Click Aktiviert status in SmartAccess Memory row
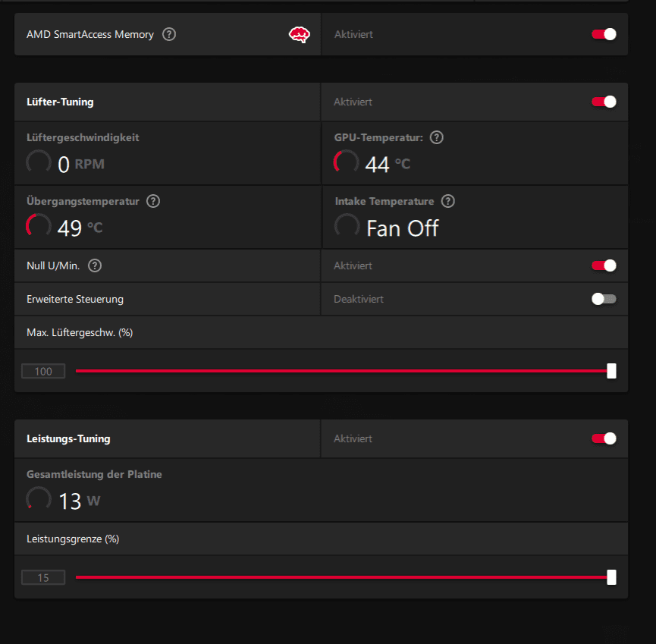The height and width of the screenshot is (644, 656). 353,34
